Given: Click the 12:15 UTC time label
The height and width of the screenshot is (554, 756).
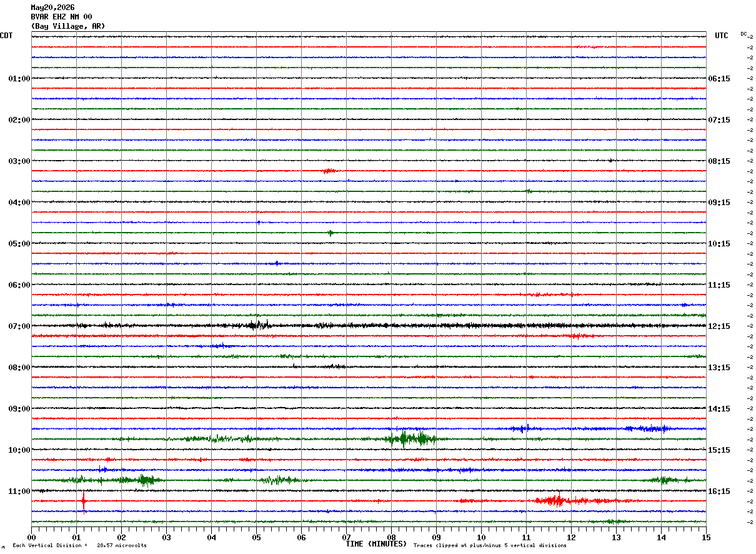Looking at the screenshot, I should [x=719, y=326].
